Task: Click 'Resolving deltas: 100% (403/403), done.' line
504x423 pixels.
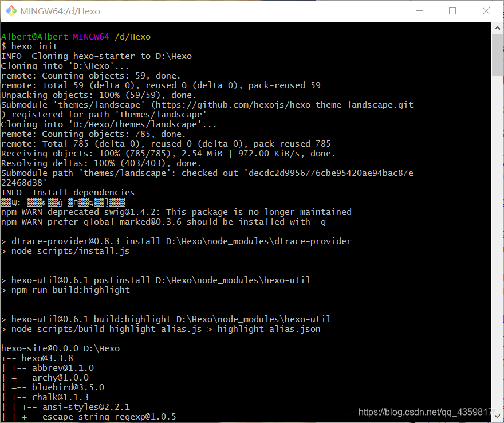Action: (101, 163)
